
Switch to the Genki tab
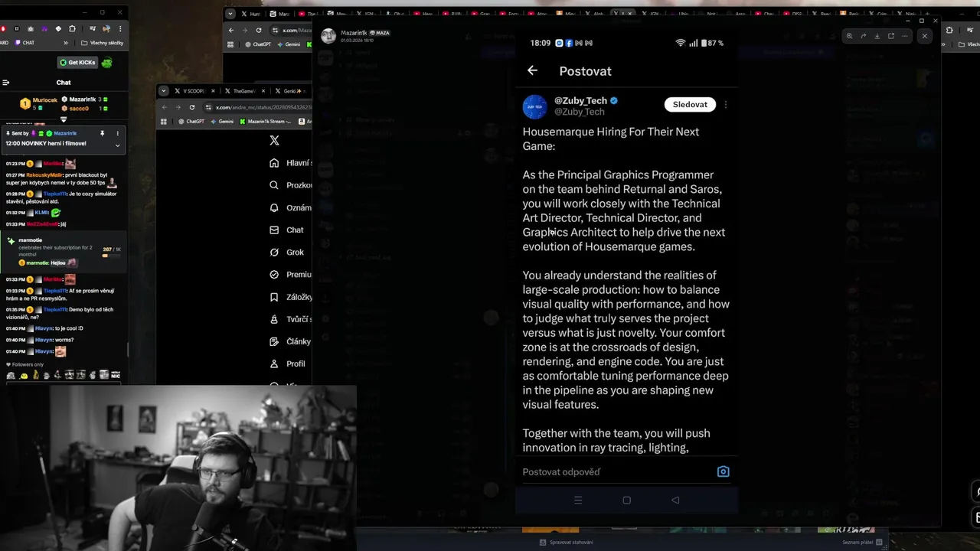pyautogui.click(x=291, y=91)
